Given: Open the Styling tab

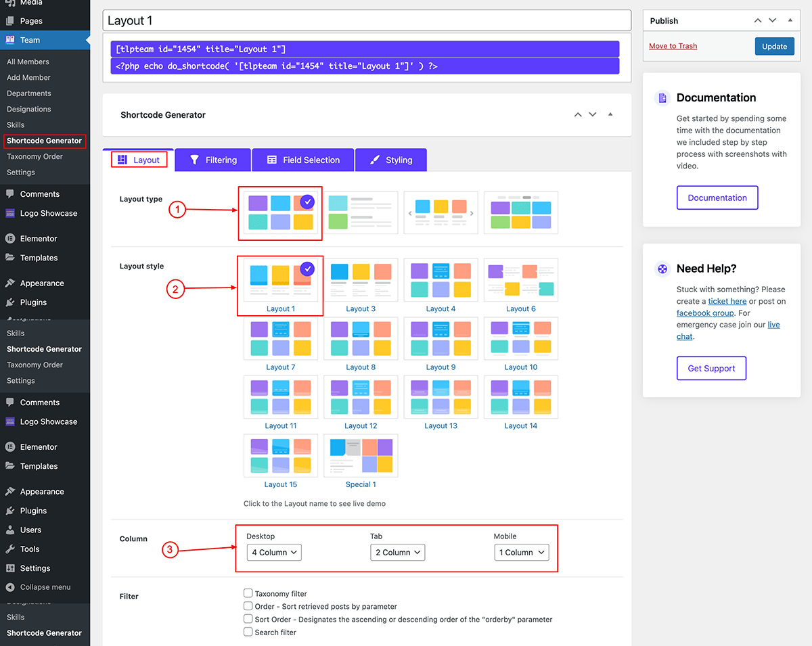Looking at the screenshot, I should click(391, 160).
